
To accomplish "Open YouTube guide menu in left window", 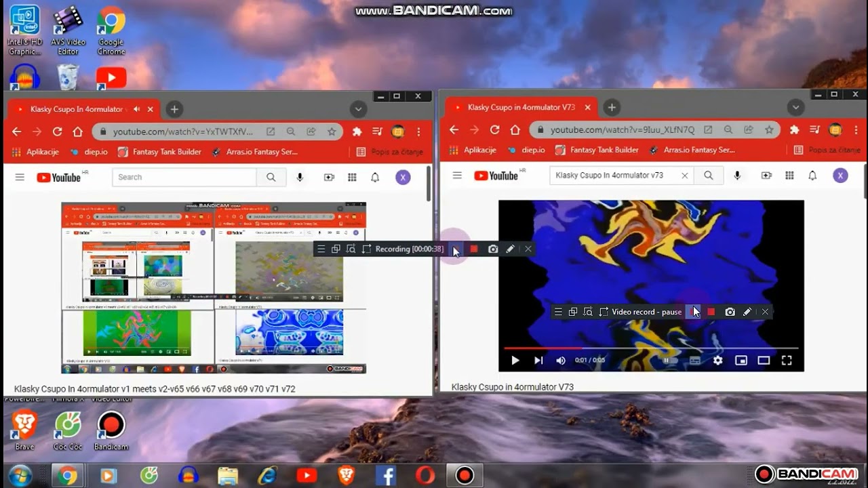I will 20,177.
